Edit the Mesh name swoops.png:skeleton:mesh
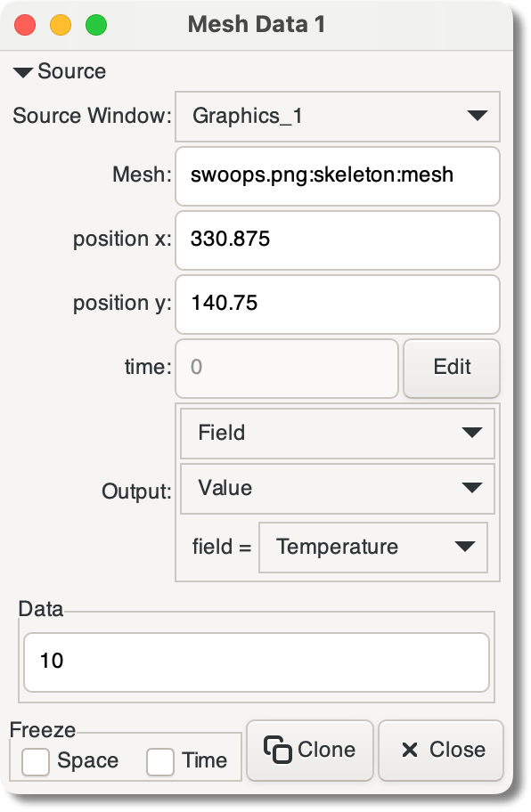531x812 pixels. (338, 176)
